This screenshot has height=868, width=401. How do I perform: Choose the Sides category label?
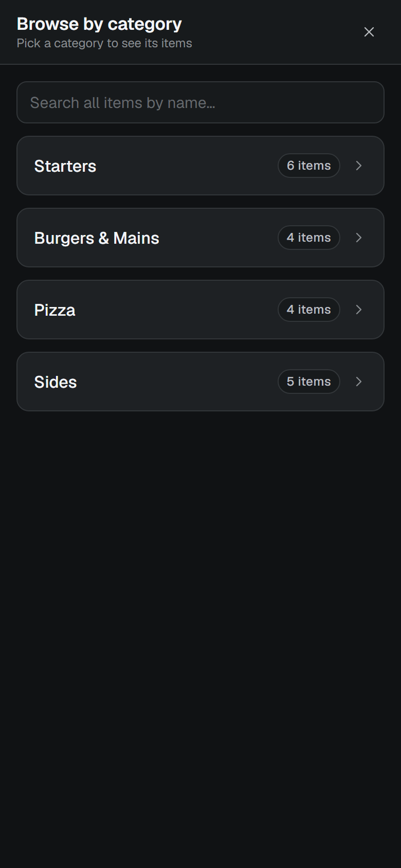(56, 382)
